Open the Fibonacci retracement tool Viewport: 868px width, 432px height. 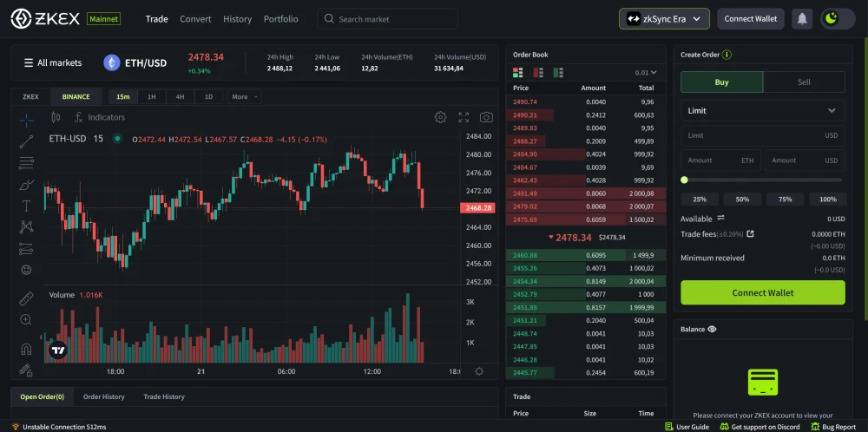[26, 162]
